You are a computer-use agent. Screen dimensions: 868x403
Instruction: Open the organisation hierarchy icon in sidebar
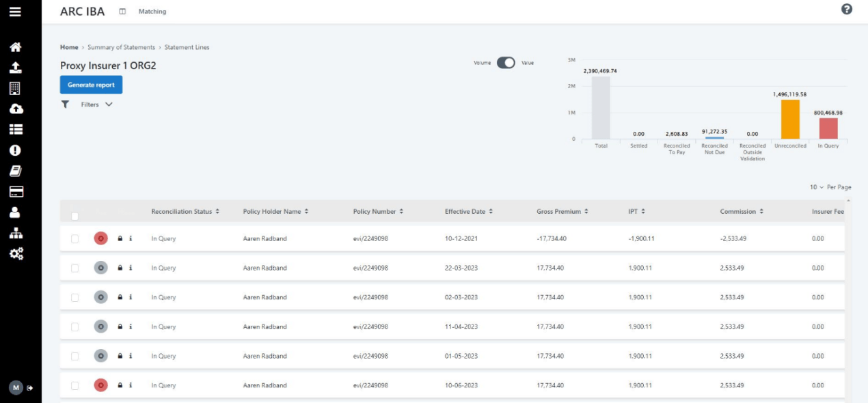[15, 233]
